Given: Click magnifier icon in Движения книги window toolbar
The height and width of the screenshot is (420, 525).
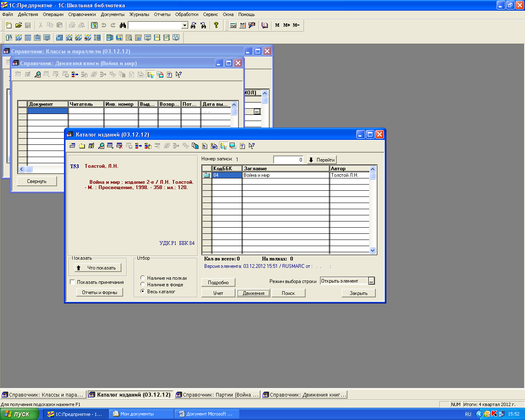Looking at the screenshot, I should coord(37,75).
